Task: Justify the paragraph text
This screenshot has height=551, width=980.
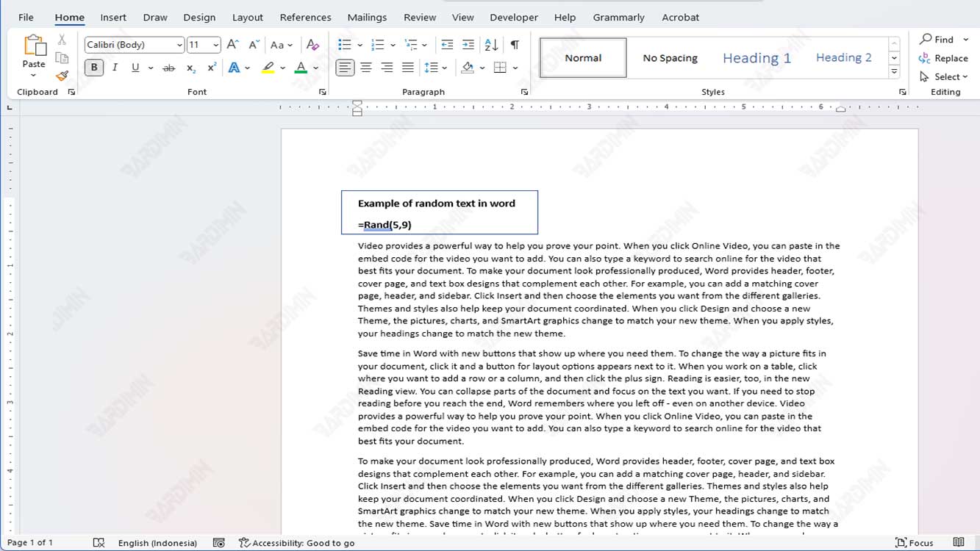Action: tap(408, 68)
